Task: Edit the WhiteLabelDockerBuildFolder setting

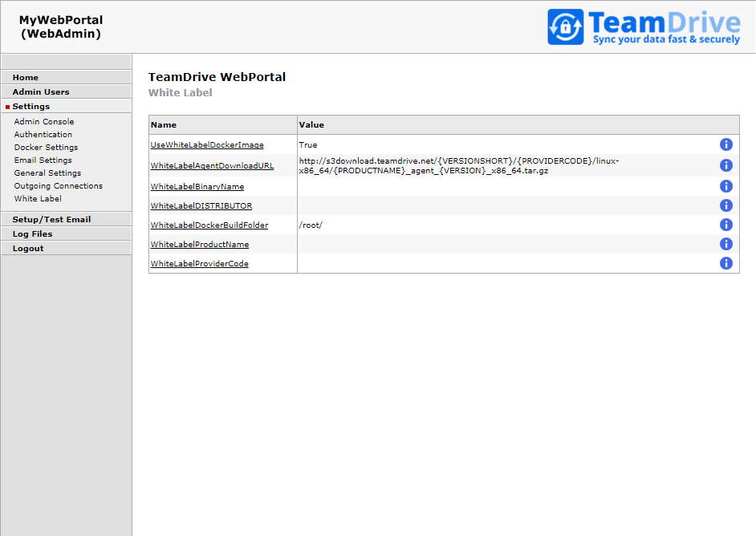Action: click(209, 225)
